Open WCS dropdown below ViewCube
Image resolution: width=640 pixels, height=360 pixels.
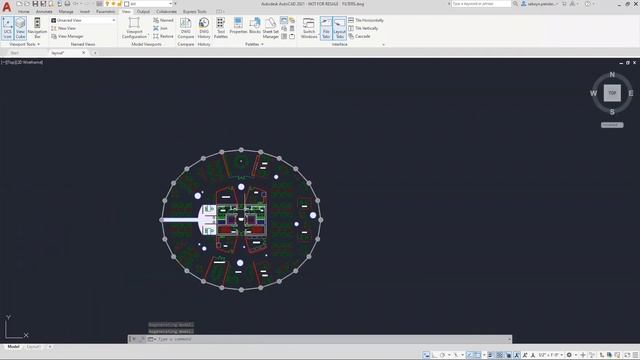coord(612,125)
